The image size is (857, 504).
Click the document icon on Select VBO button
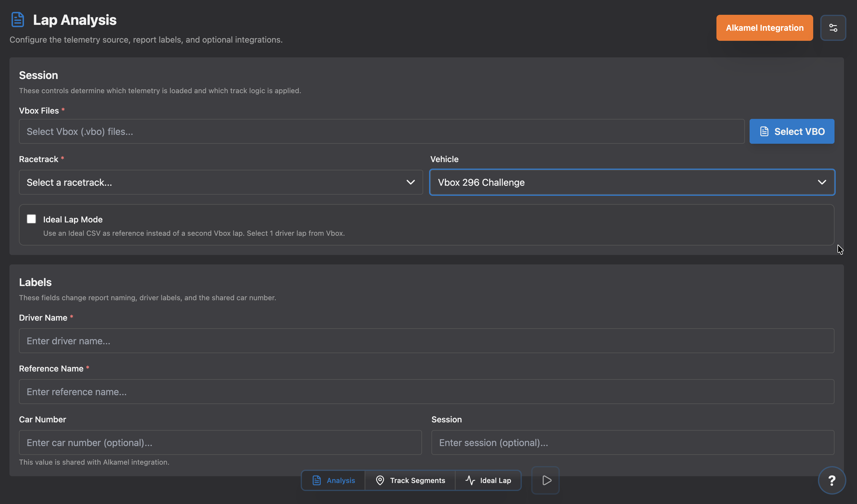pyautogui.click(x=764, y=131)
